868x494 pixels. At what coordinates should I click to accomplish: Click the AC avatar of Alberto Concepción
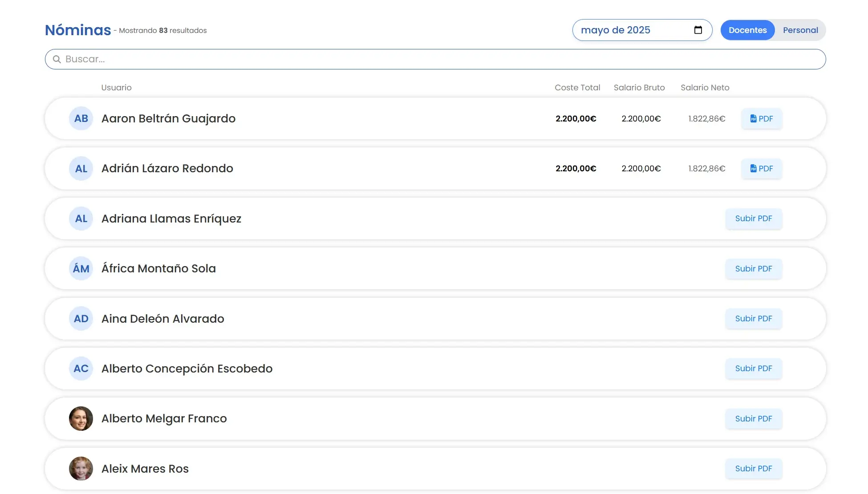[81, 368]
